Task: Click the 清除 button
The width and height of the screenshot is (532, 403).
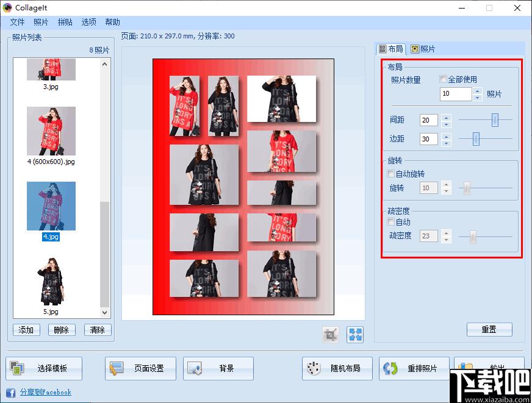Action: tap(98, 330)
